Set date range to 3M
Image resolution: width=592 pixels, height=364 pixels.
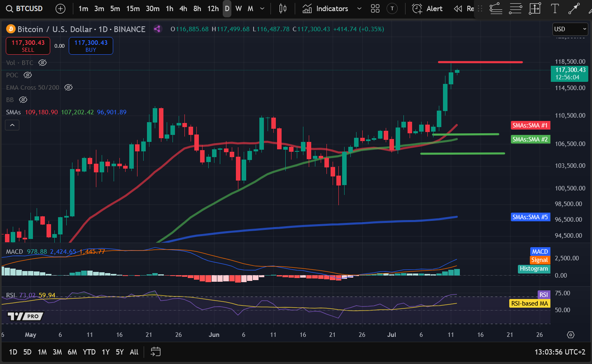coord(57,352)
